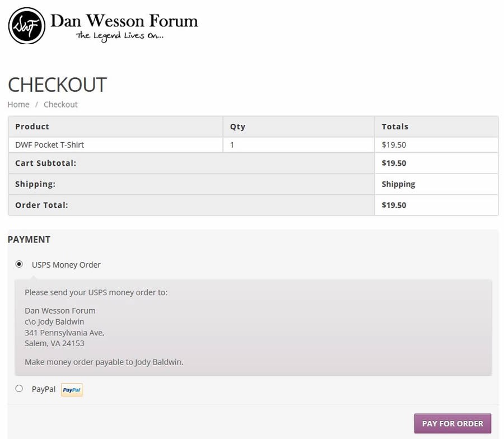Click the Cart Subtotal row label
The width and height of the screenshot is (504, 439).
(x=46, y=164)
